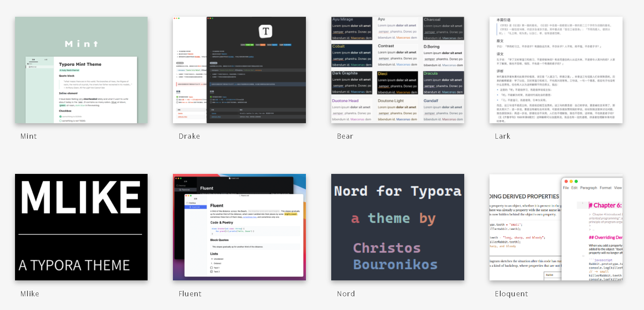644x310 pixels.
Task: Click the Nord theme name link
Action: 346,294
